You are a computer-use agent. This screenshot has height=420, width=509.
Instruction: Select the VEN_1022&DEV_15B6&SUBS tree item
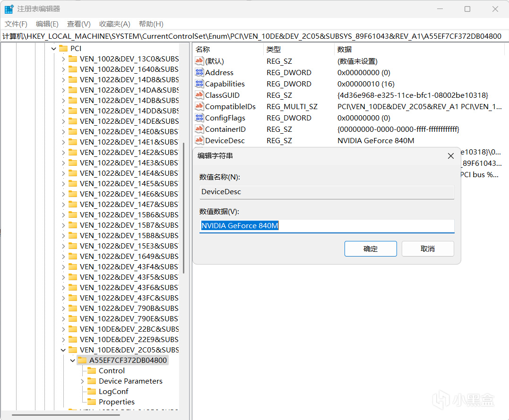(x=129, y=214)
